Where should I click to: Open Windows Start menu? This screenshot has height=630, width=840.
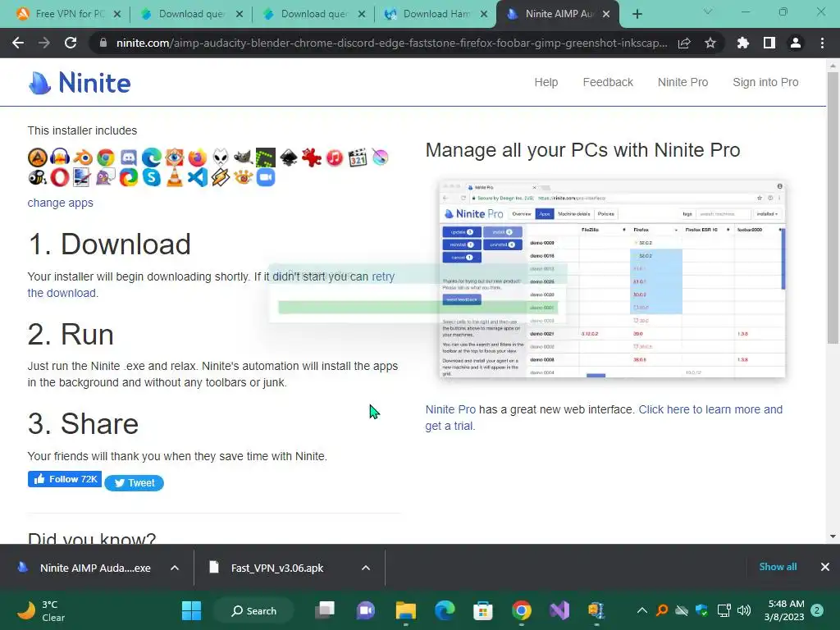pos(191,610)
